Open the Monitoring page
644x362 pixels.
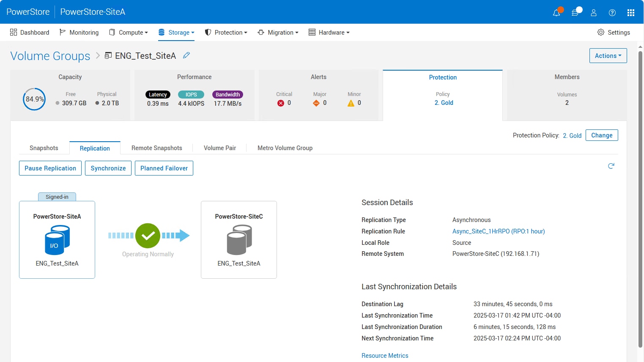[79, 33]
